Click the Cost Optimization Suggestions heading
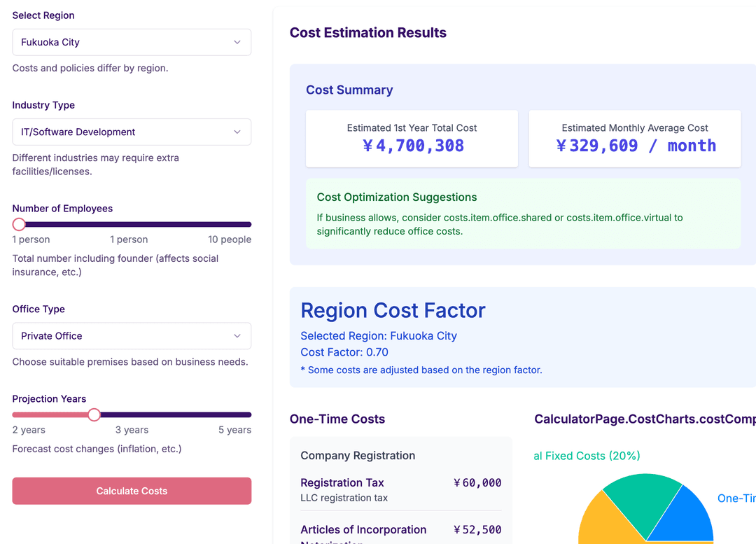756x544 pixels. click(x=397, y=197)
